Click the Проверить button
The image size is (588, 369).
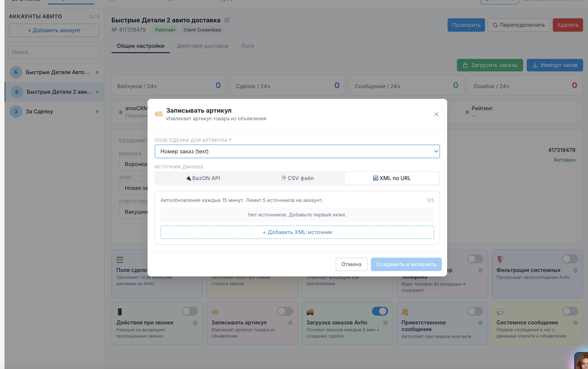click(x=466, y=25)
